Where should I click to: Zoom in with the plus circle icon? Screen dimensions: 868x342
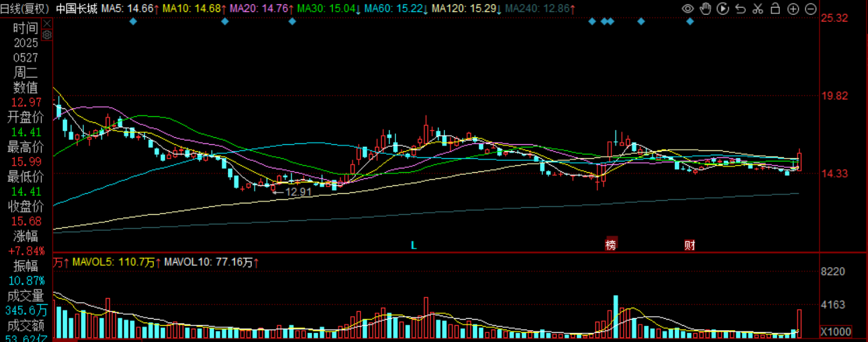pos(793,9)
